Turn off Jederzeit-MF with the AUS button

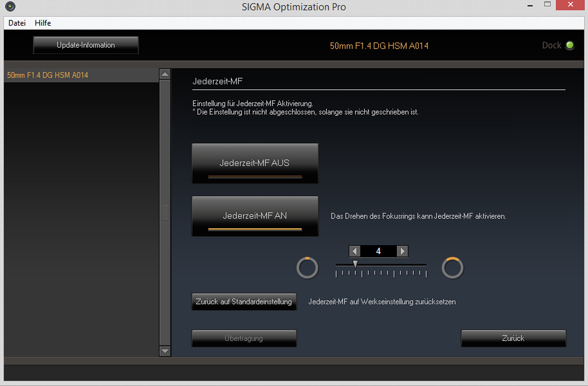255,163
